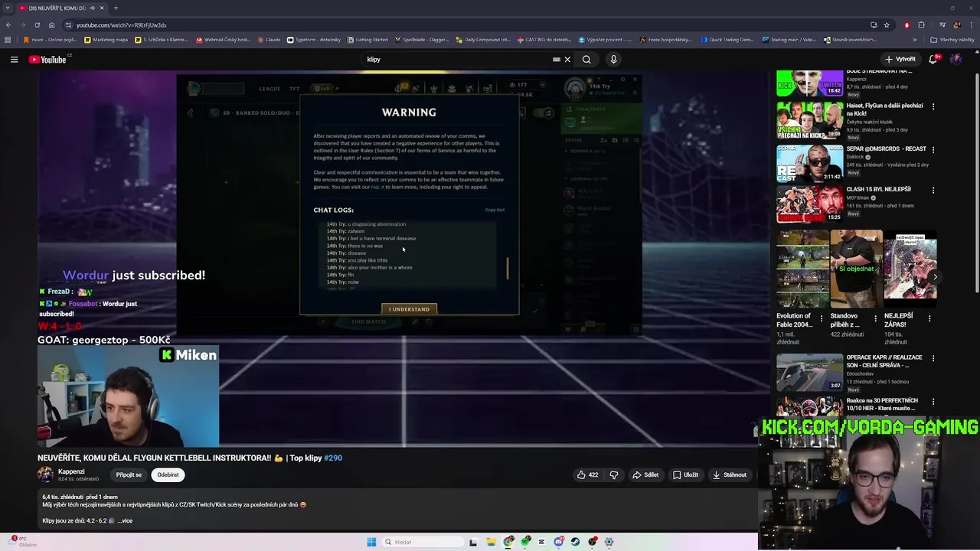Show more bookmarks with the overflow chevron

[915, 40]
